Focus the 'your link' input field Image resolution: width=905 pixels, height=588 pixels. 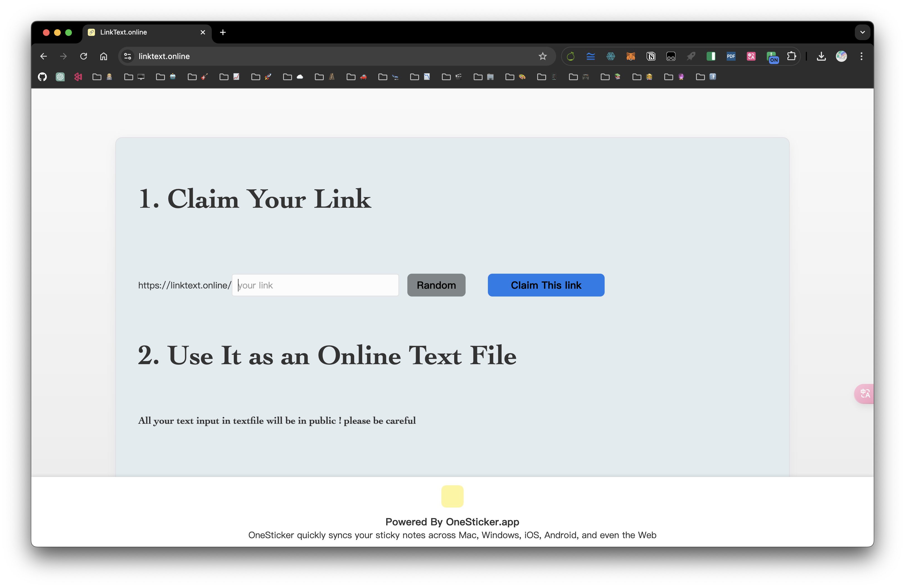(315, 285)
